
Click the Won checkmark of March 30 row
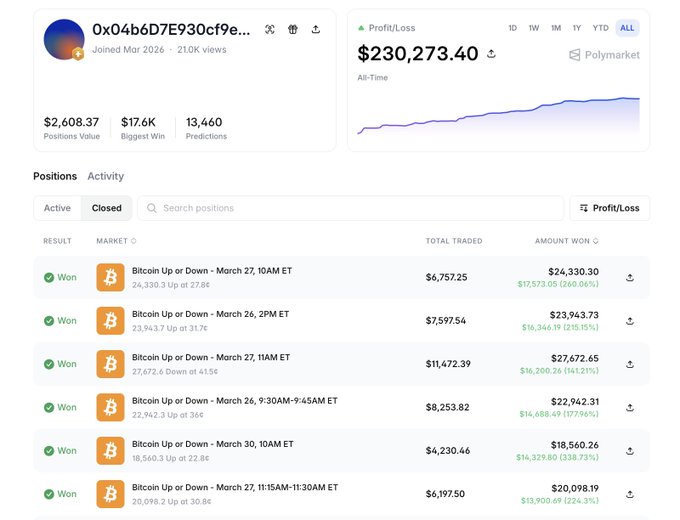click(49, 451)
